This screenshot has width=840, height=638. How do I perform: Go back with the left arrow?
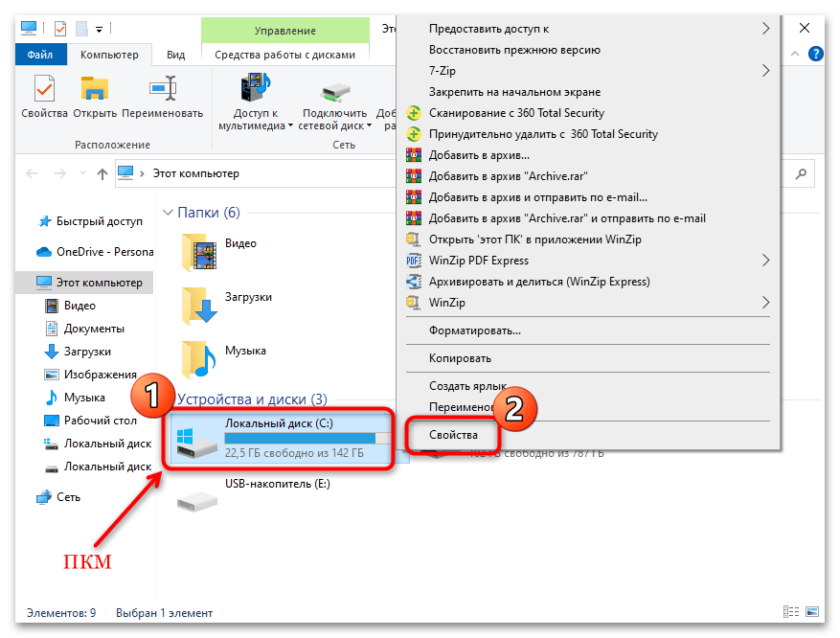click(x=33, y=173)
